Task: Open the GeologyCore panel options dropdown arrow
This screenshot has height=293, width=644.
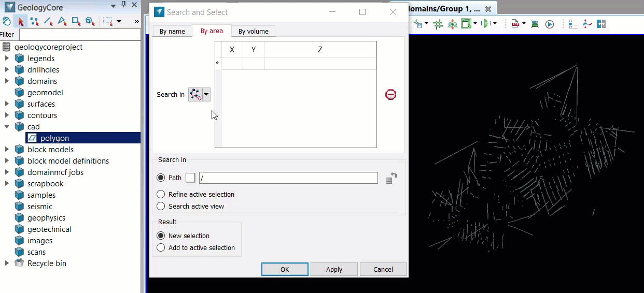Action: coord(113,6)
